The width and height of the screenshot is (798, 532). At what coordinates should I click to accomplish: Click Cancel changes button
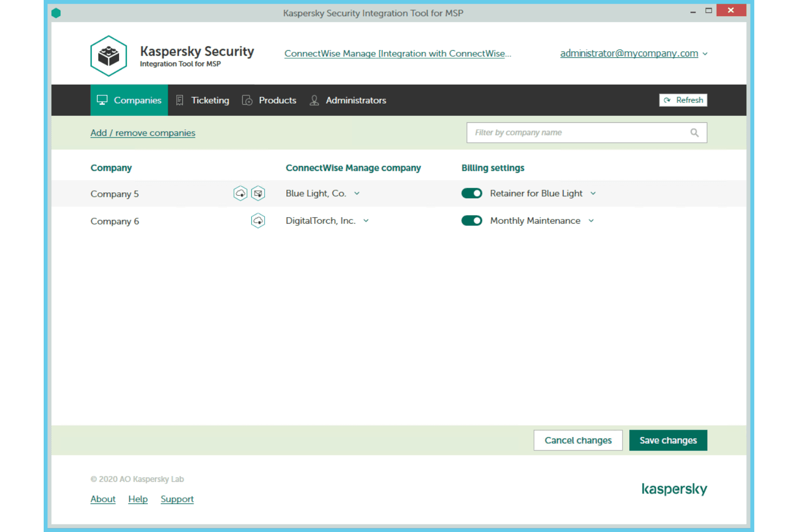578,440
